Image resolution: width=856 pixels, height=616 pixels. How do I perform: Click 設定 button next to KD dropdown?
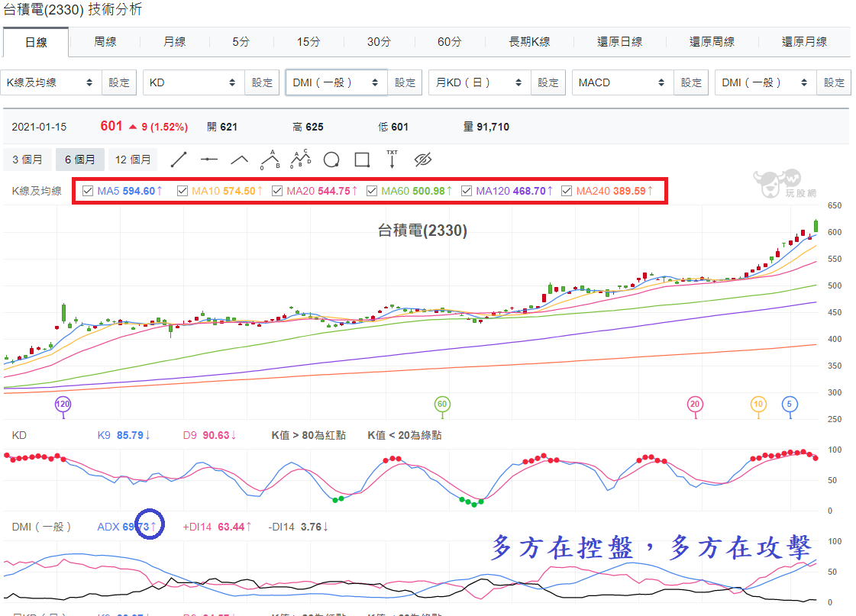[x=262, y=83]
